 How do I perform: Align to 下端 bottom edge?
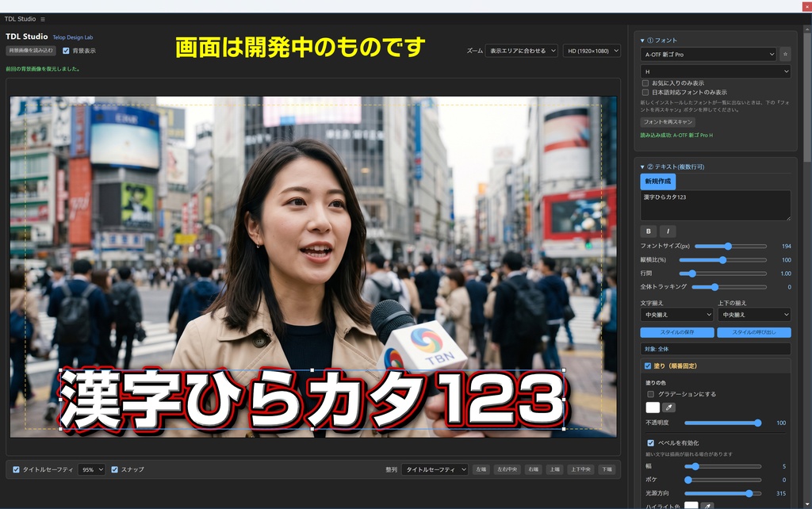607,469
